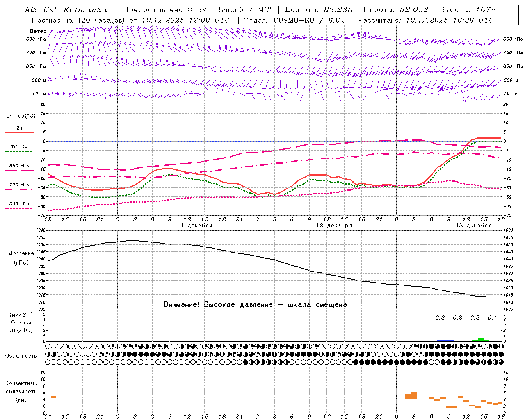
Task: Click the (гПа) unit under Давление
Action: [21, 263]
